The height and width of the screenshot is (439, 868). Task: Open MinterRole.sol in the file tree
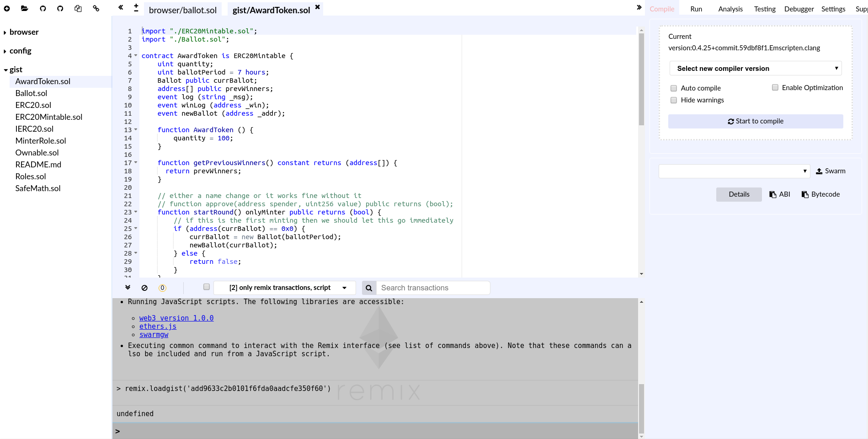click(x=41, y=141)
